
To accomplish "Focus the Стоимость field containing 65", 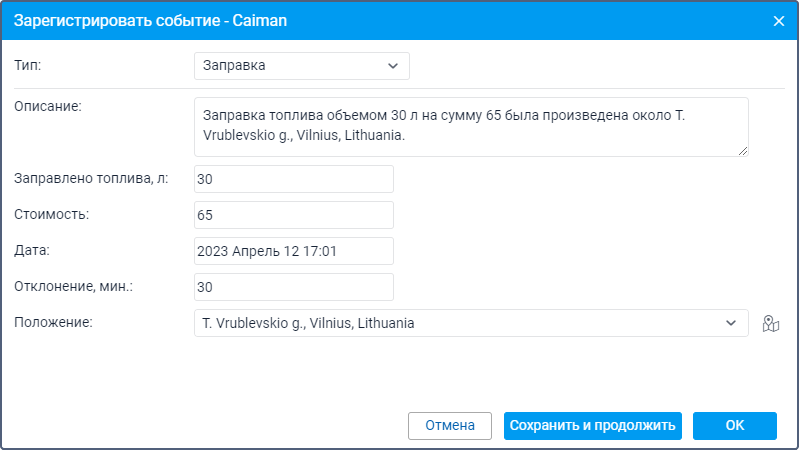I will (x=294, y=215).
